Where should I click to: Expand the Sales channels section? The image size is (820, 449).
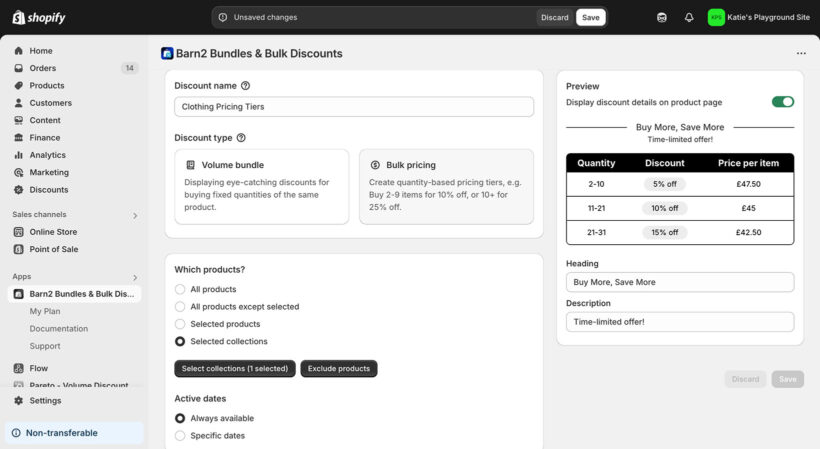coord(135,215)
